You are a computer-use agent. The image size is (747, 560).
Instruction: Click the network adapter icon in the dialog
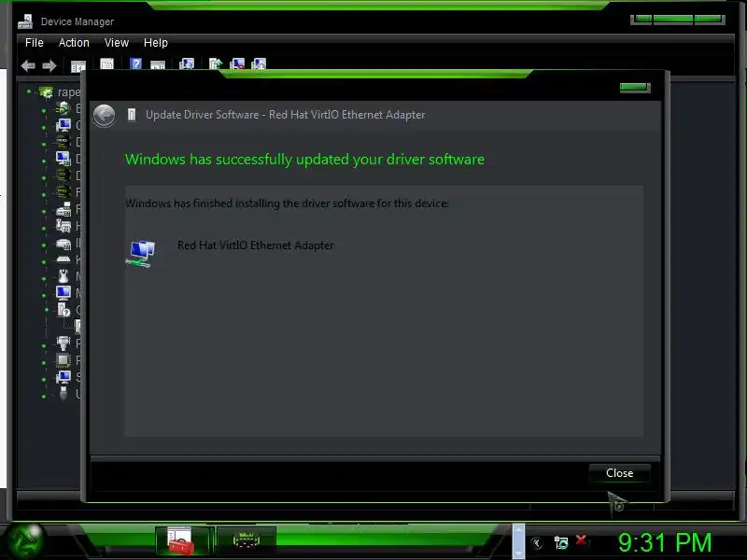(141, 253)
